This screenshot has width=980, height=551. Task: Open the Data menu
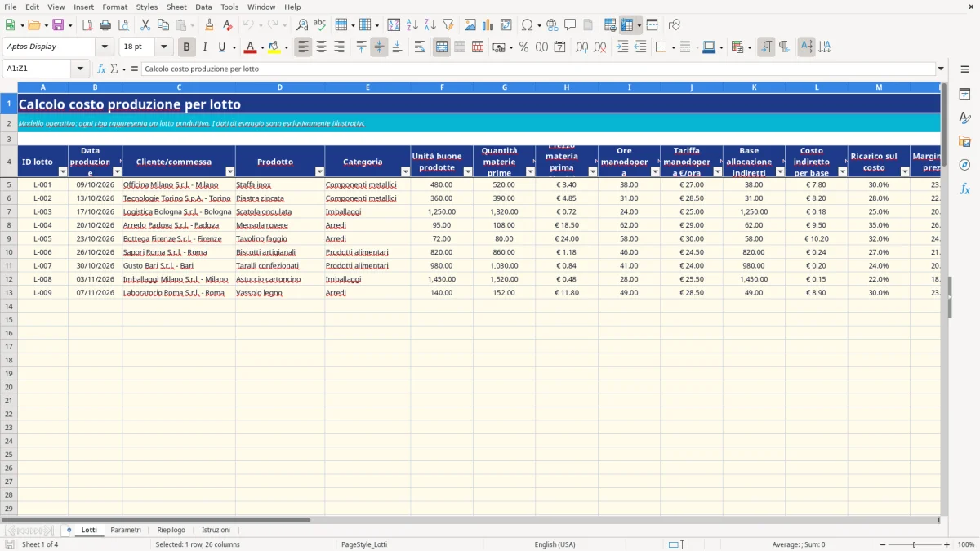pyautogui.click(x=203, y=7)
